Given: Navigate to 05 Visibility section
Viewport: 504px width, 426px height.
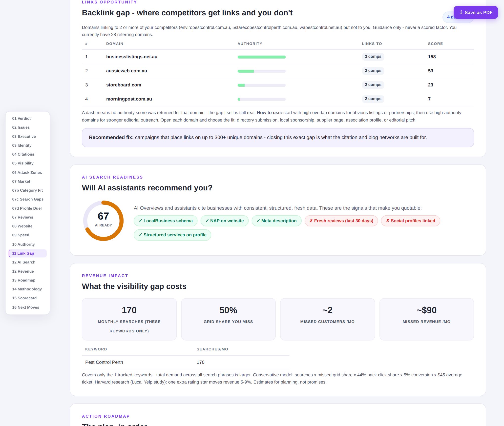Looking at the screenshot, I should click(x=23, y=163).
